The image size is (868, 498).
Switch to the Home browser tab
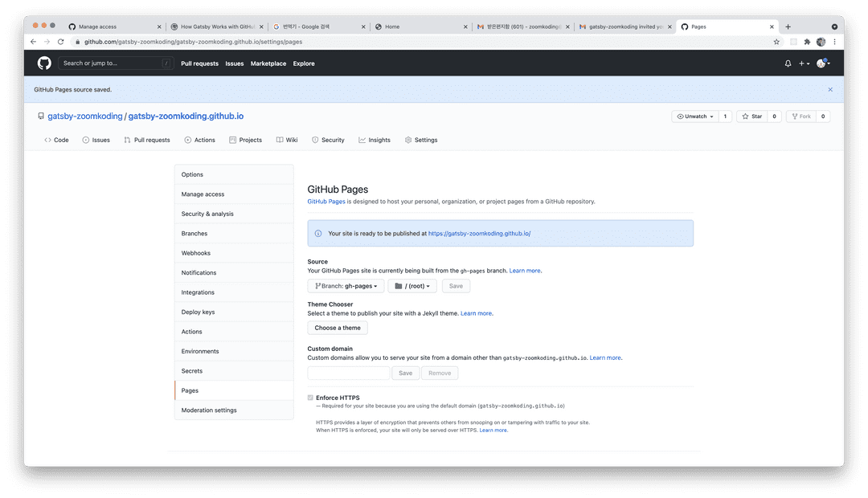420,27
